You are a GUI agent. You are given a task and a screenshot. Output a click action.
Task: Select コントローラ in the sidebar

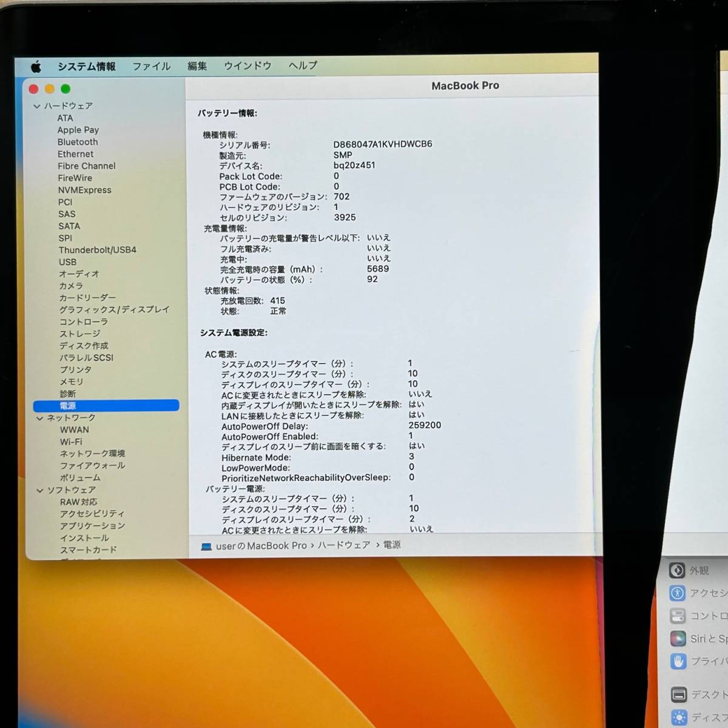click(84, 322)
